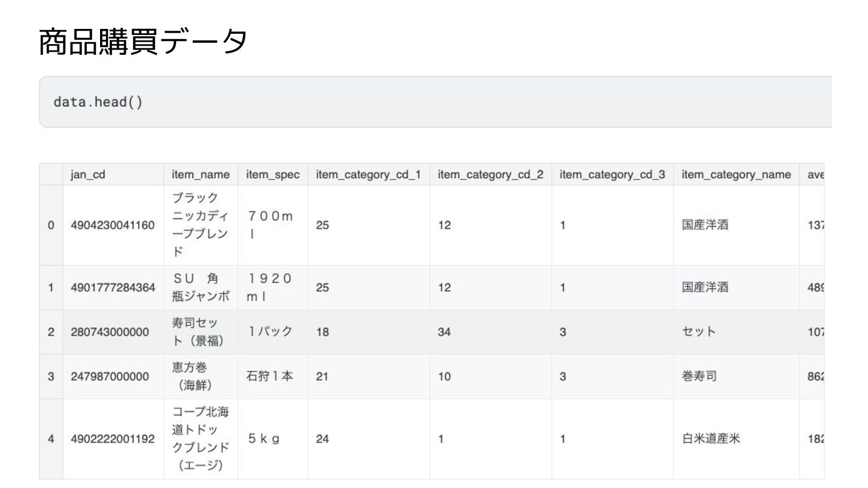Image resolution: width=868 pixels, height=488 pixels.
Task: Select the 4901777284364 cell
Action: click(113, 288)
